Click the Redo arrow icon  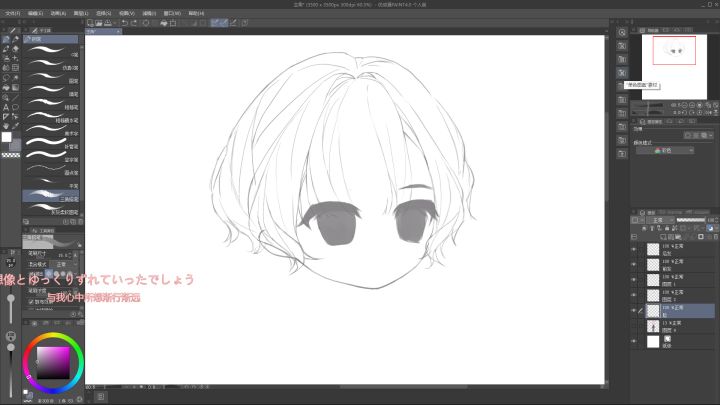(x=134, y=22)
